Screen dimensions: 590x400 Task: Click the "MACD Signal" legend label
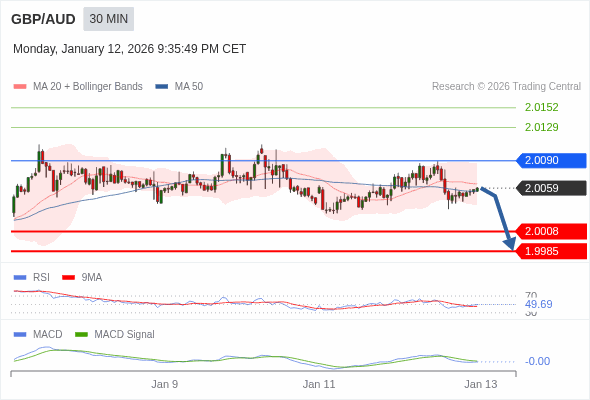point(125,335)
